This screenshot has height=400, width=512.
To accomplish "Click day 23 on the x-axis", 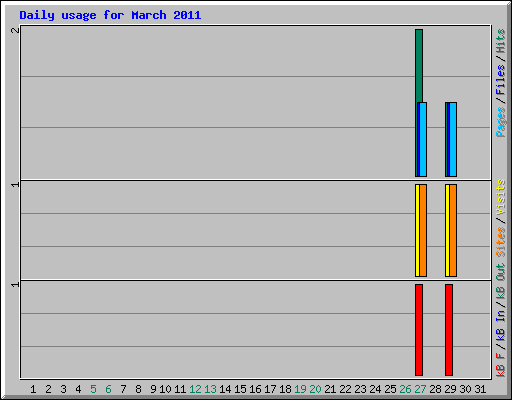I will 360,389.
